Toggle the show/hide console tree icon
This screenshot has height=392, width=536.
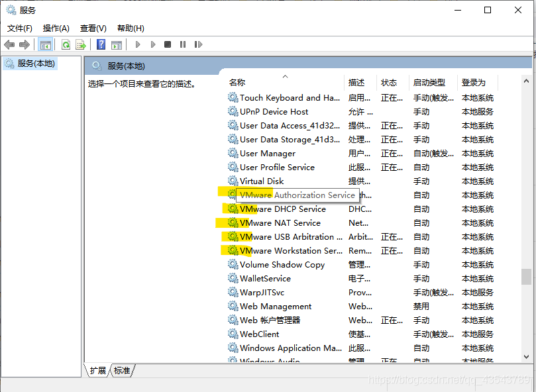pos(45,44)
